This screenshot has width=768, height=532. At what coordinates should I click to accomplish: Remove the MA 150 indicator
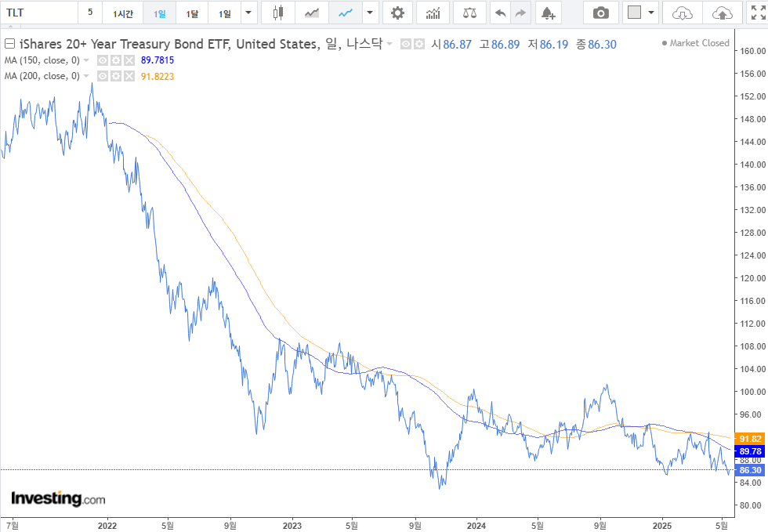coord(129,60)
